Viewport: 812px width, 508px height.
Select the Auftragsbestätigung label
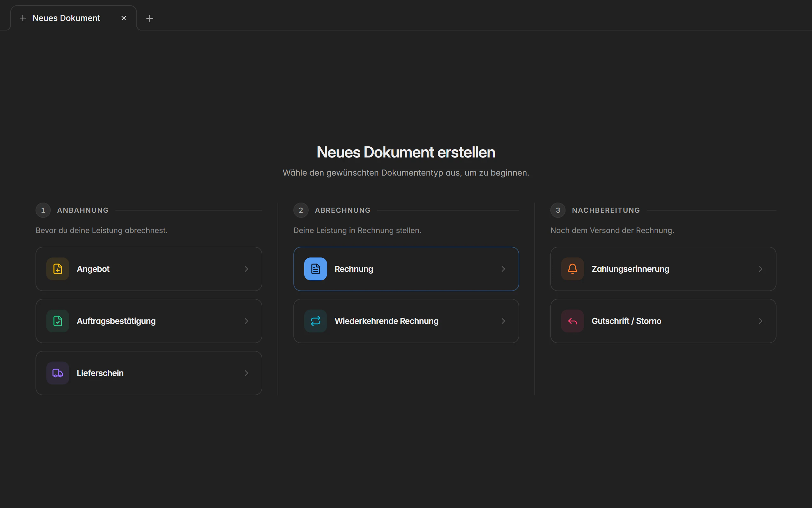pyautogui.click(x=116, y=321)
